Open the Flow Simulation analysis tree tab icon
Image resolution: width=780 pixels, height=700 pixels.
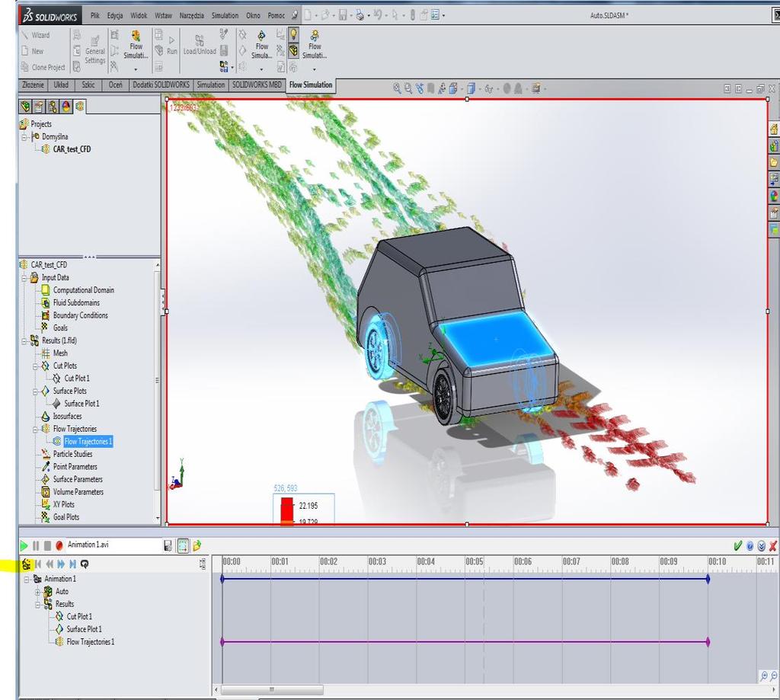tap(79, 106)
